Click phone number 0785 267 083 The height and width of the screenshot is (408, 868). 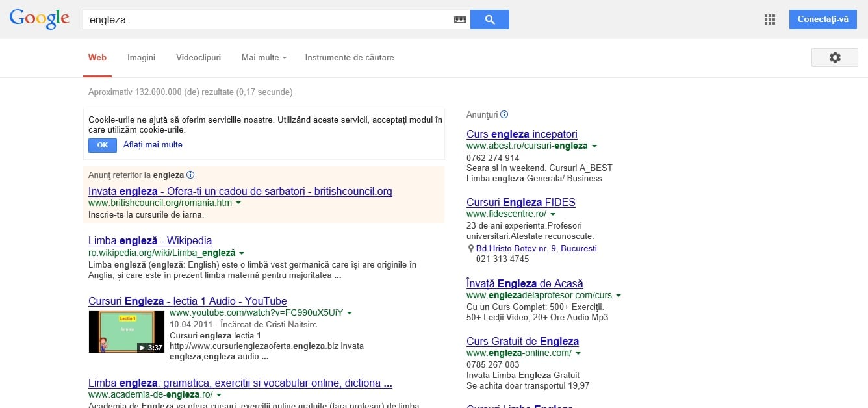pos(493,365)
